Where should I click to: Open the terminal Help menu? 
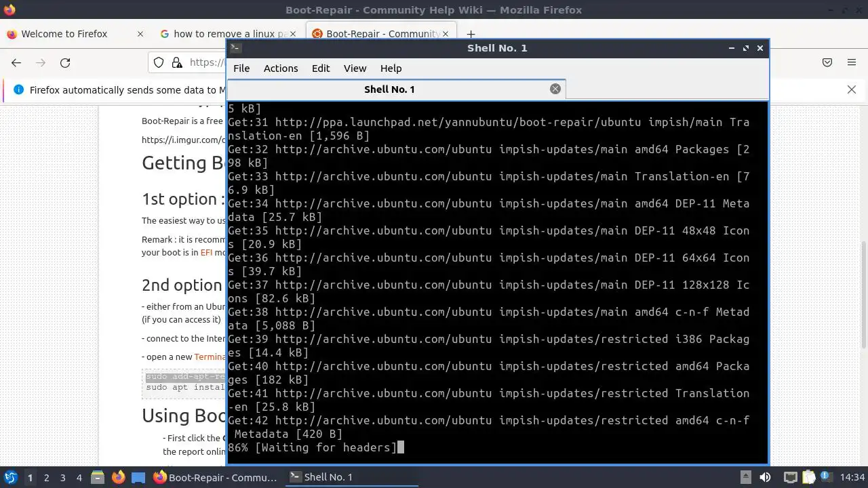point(391,68)
